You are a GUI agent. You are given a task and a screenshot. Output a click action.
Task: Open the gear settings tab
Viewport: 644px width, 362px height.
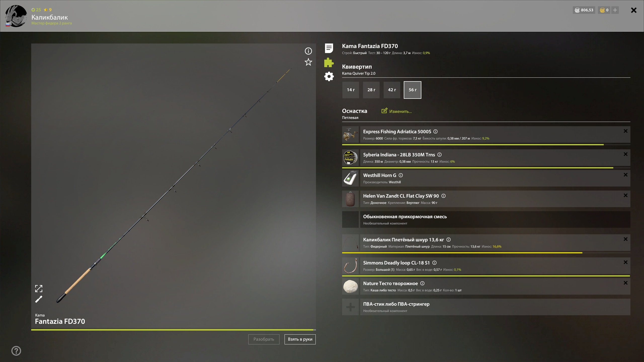click(x=329, y=76)
